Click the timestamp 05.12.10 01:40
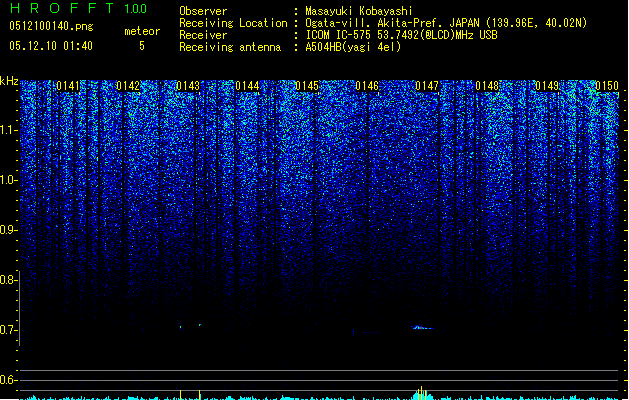629x400 pixels. pyautogui.click(x=51, y=46)
